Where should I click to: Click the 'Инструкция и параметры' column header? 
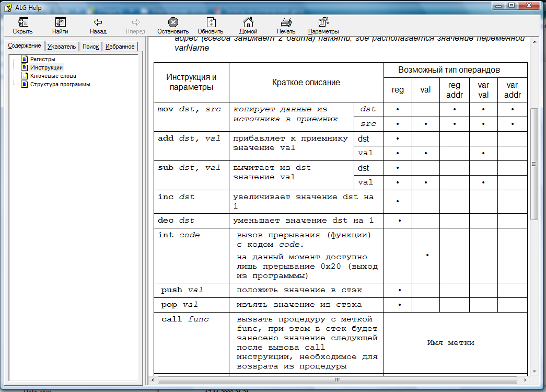pos(192,82)
